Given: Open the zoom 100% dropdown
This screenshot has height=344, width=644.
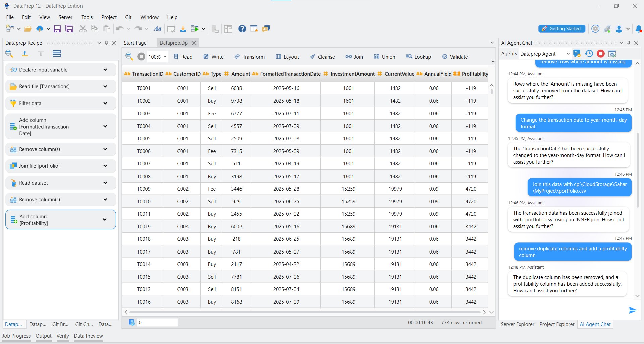Looking at the screenshot, I should coord(165,57).
